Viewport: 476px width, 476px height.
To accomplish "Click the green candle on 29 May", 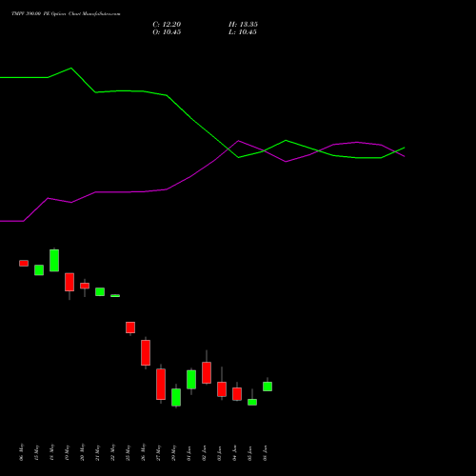I will pyautogui.click(x=176, y=397).
